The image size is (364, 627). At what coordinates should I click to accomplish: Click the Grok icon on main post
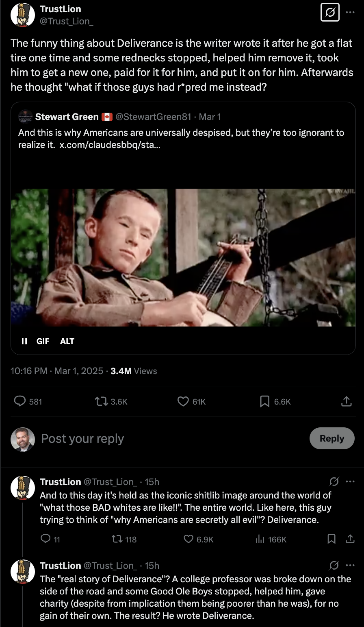tap(330, 13)
